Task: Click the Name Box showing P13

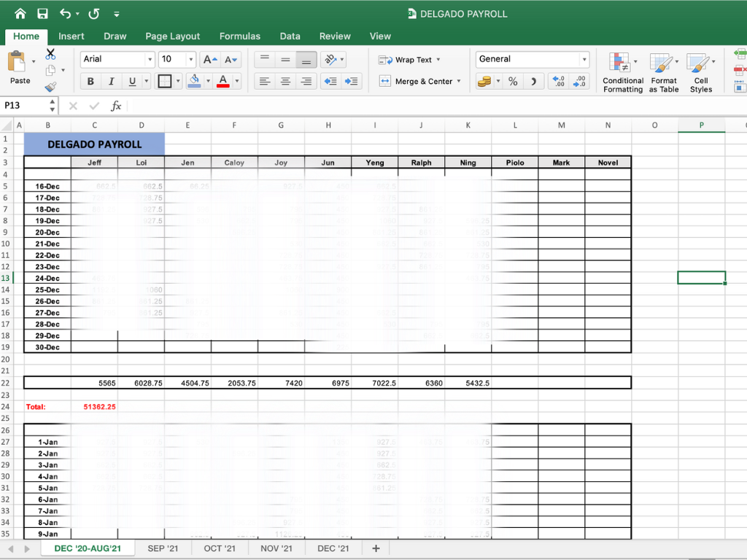Action: tap(25, 105)
